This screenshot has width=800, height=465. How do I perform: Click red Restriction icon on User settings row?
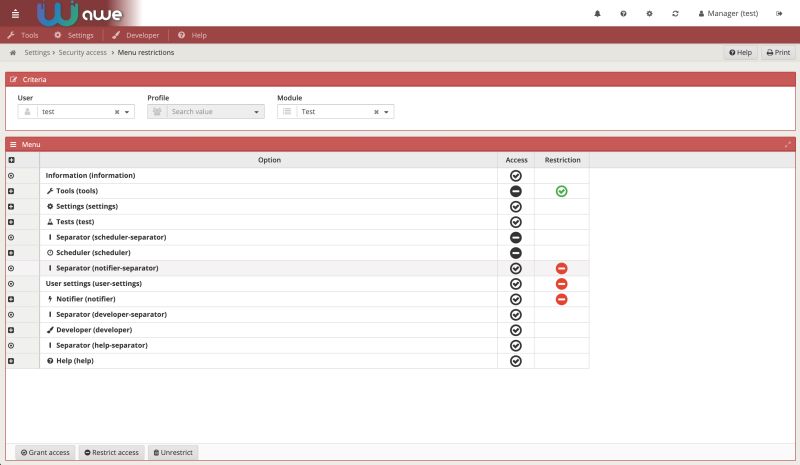(561, 284)
